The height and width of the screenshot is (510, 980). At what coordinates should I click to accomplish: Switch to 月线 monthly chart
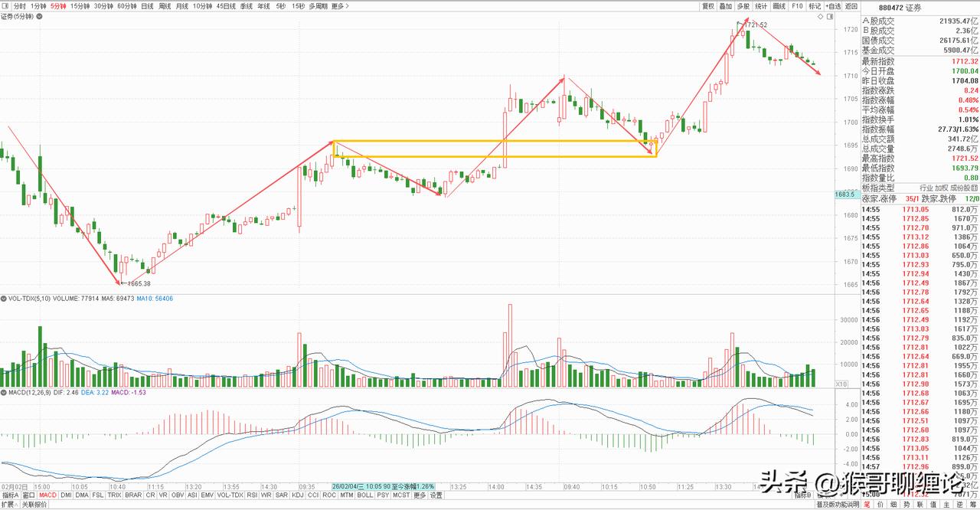pos(182,5)
